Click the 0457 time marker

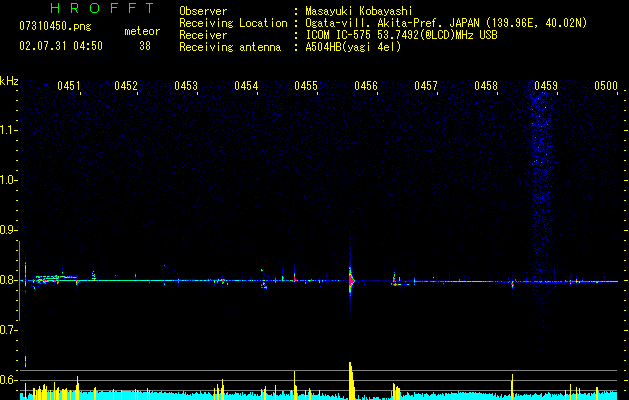(x=426, y=86)
